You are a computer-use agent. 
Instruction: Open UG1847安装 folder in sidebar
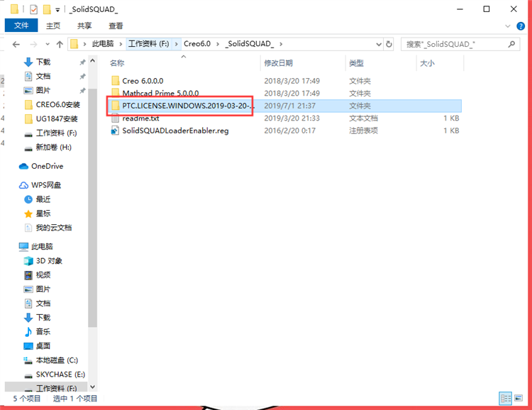57,118
